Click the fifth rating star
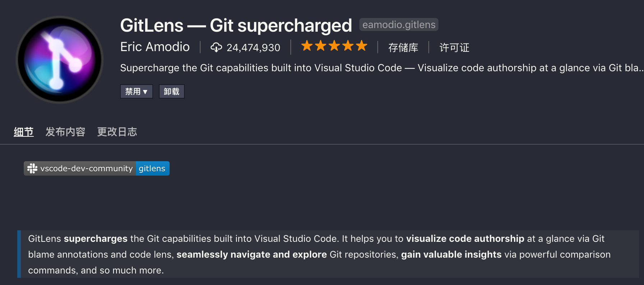Screen dimensions: 644x285 [x=362, y=46]
